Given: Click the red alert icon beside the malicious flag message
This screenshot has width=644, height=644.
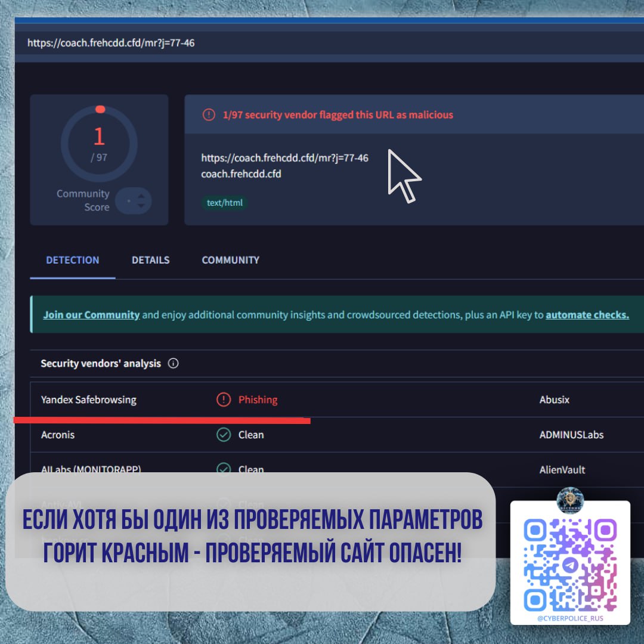Looking at the screenshot, I should (x=209, y=114).
